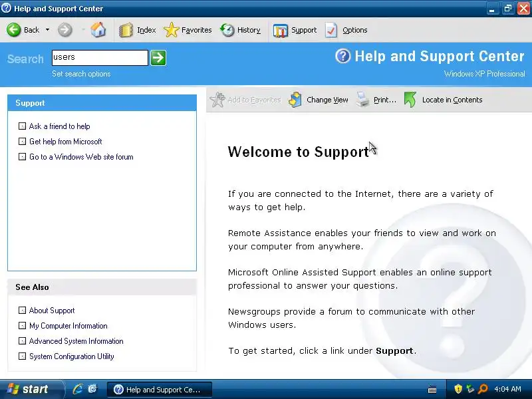
Task: Open the Index book icon
Action: 126,30
